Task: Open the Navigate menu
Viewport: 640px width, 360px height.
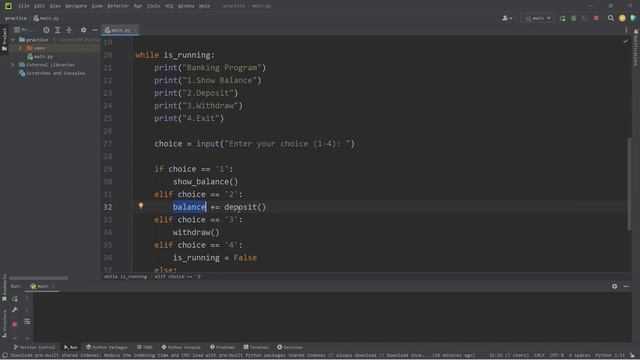Action: click(x=76, y=6)
